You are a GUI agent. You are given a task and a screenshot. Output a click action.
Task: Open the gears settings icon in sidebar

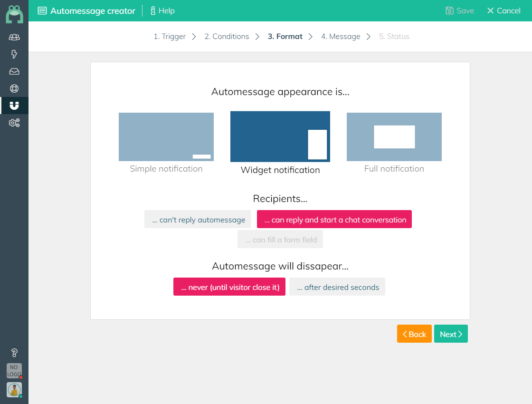[14, 123]
